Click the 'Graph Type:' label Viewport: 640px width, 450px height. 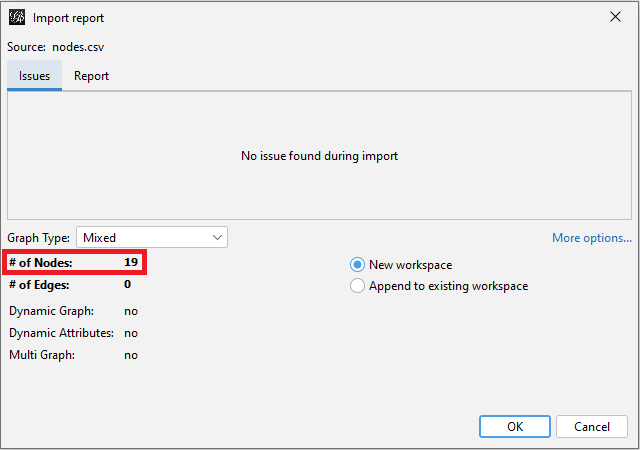click(38, 238)
